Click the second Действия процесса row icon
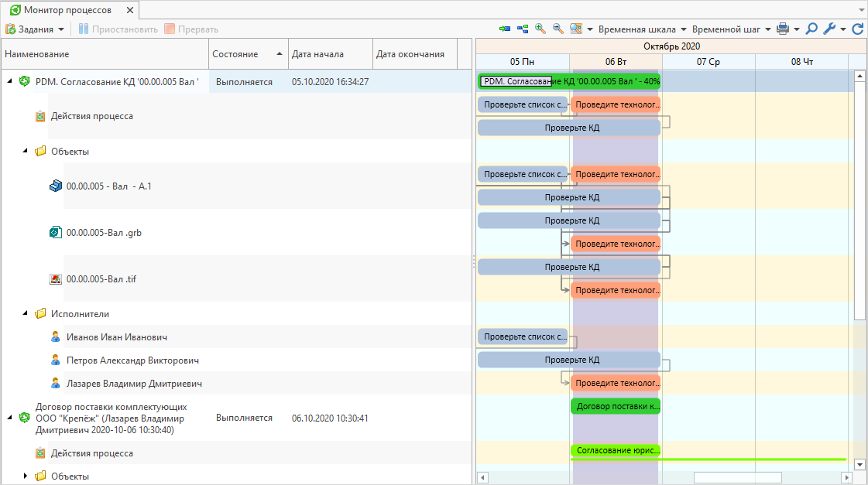Image resolution: width=868 pixels, height=485 pixels. 39,453
